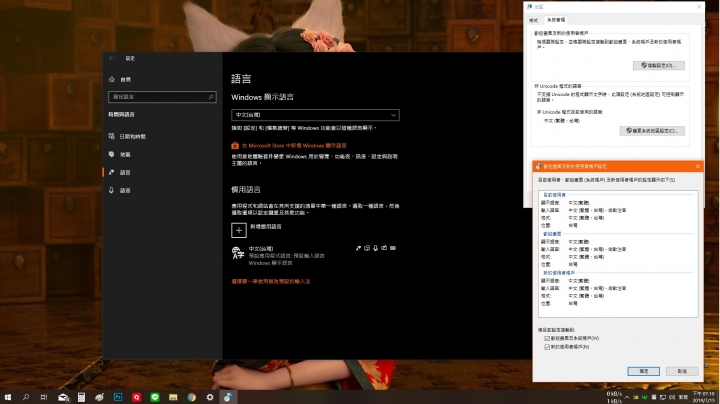The height and width of the screenshot is (404, 720).
Task: Expand hidden tray icons chevron
Action: [627, 397]
